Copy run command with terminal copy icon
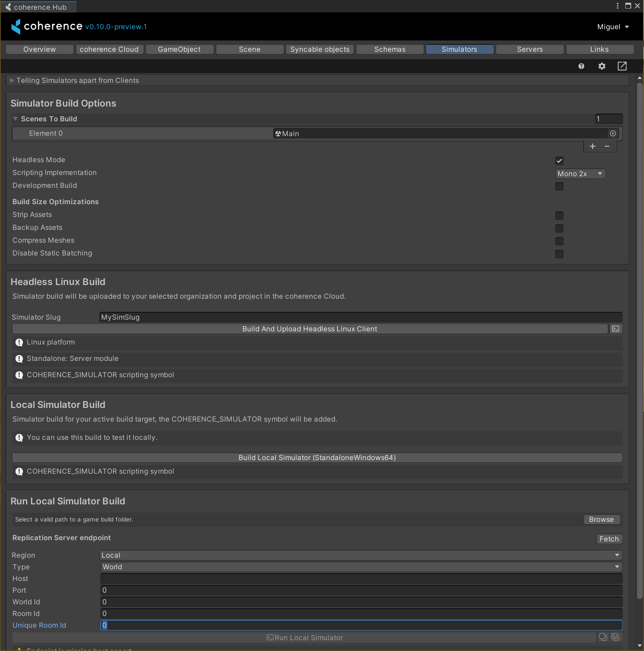The width and height of the screenshot is (644, 651). [x=615, y=637]
